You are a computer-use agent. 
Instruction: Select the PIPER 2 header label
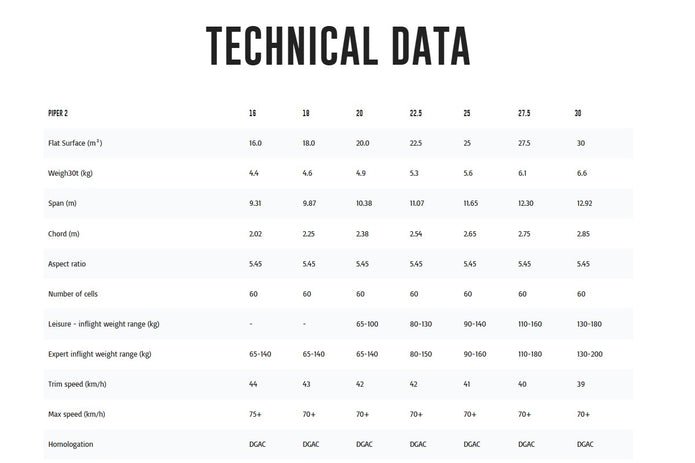58,113
